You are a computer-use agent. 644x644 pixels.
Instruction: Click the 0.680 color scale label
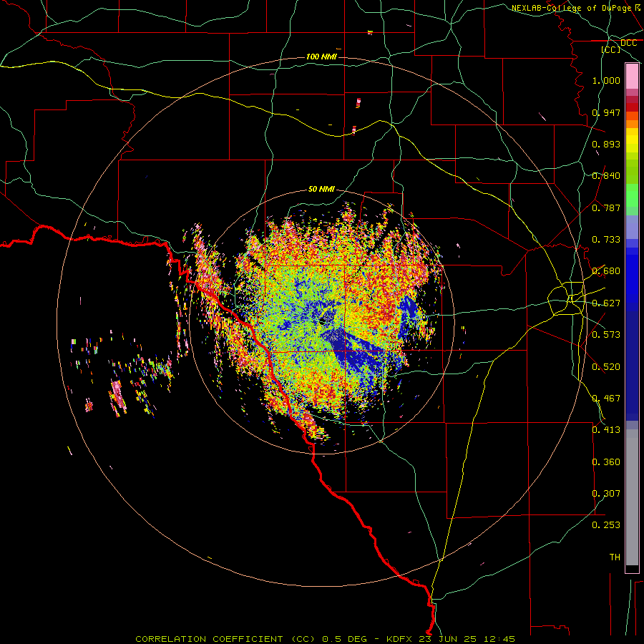click(x=606, y=271)
